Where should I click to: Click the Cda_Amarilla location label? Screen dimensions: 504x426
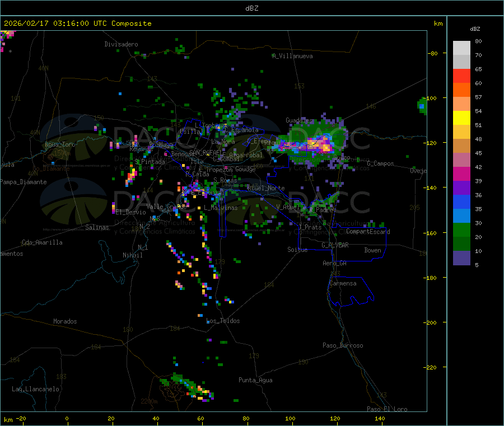coord(42,242)
